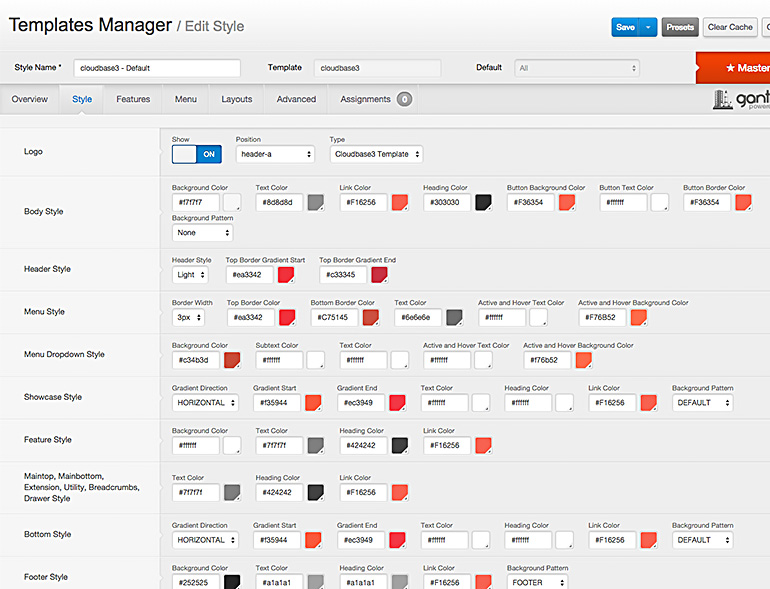This screenshot has width=770, height=589.
Task: Open the Default All dropdown
Action: pyautogui.click(x=577, y=68)
